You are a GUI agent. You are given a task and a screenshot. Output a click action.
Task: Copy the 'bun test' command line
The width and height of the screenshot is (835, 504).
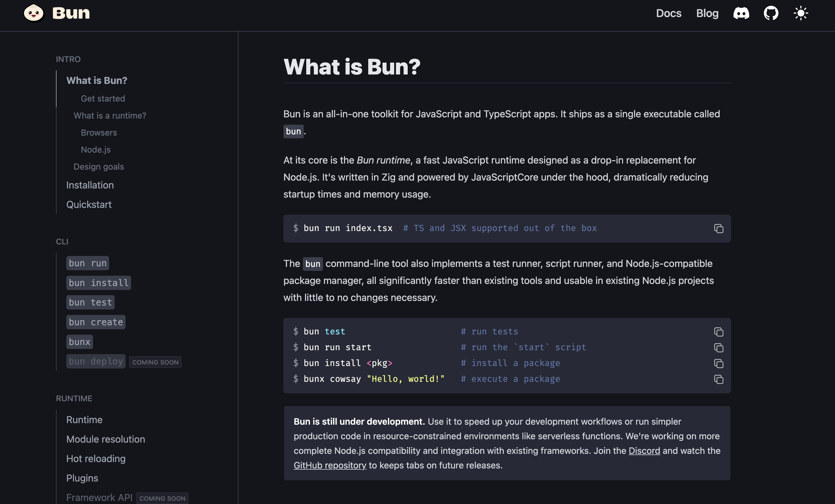[x=719, y=332]
